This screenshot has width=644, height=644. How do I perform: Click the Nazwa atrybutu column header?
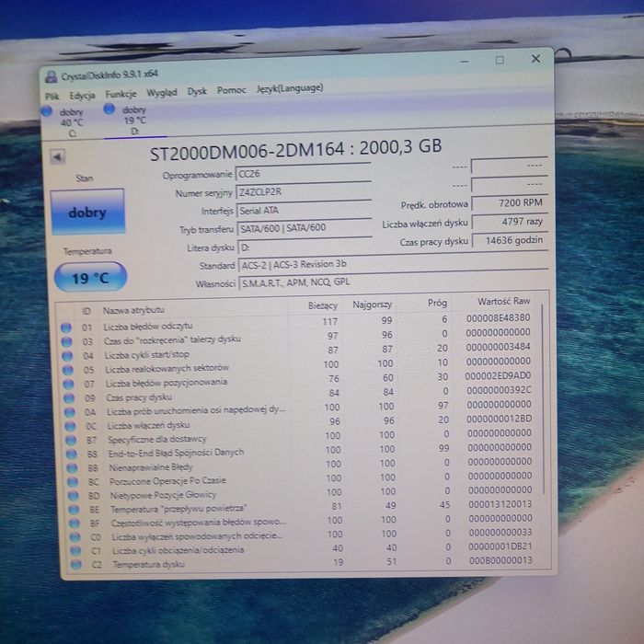click(x=133, y=310)
